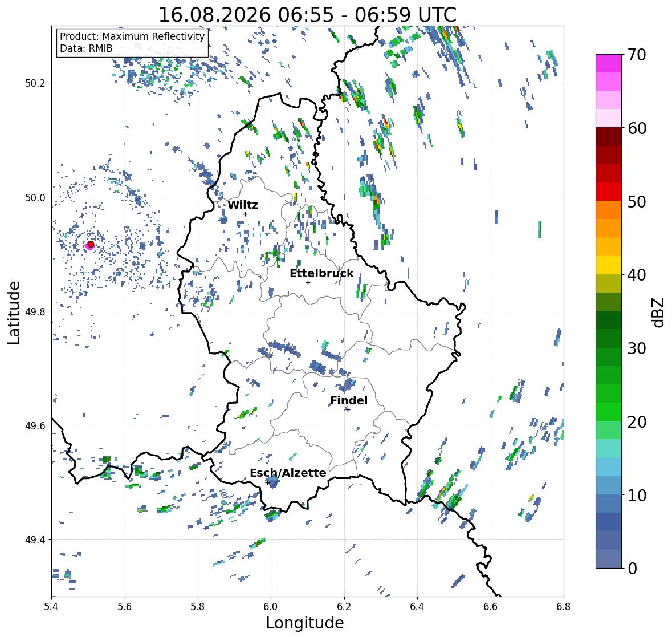Select the Findel station label
The height and width of the screenshot is (637, 672).
(x=348, y=400)
